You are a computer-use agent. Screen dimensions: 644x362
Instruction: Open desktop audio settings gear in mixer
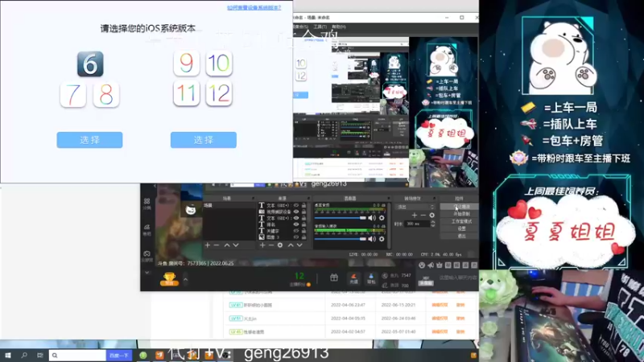point(382,218)
